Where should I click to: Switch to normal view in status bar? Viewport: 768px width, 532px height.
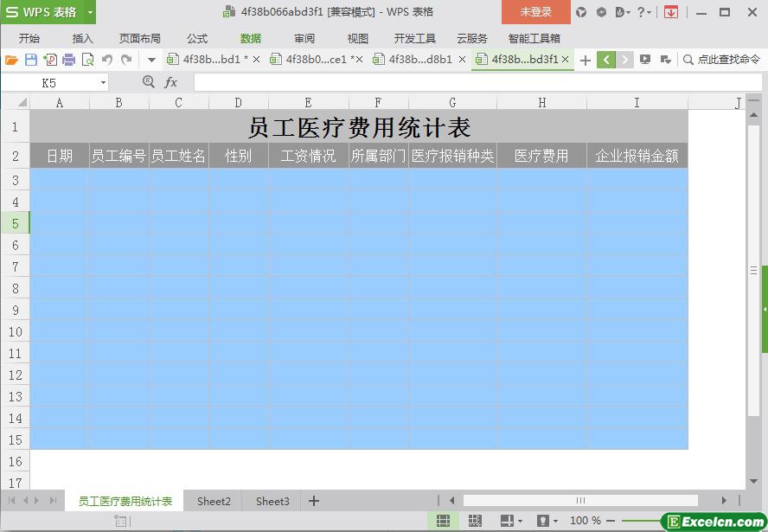pos(443,521)
